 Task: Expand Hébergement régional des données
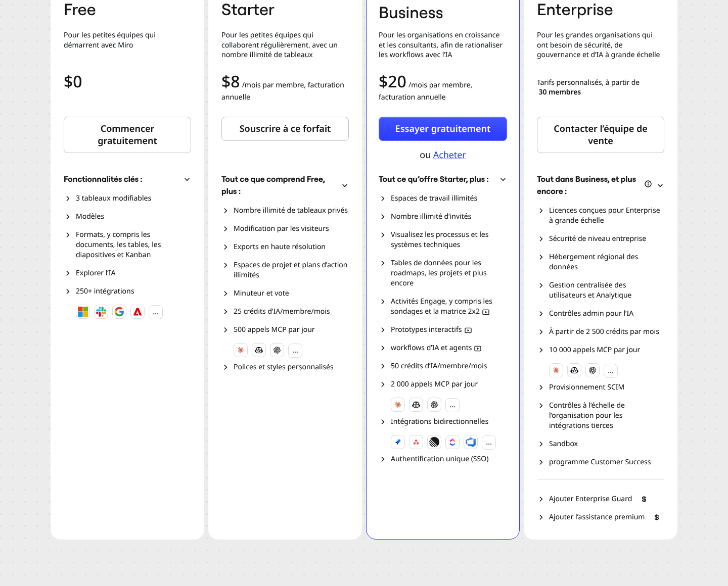pyautogui.click(x=587, y=262)
